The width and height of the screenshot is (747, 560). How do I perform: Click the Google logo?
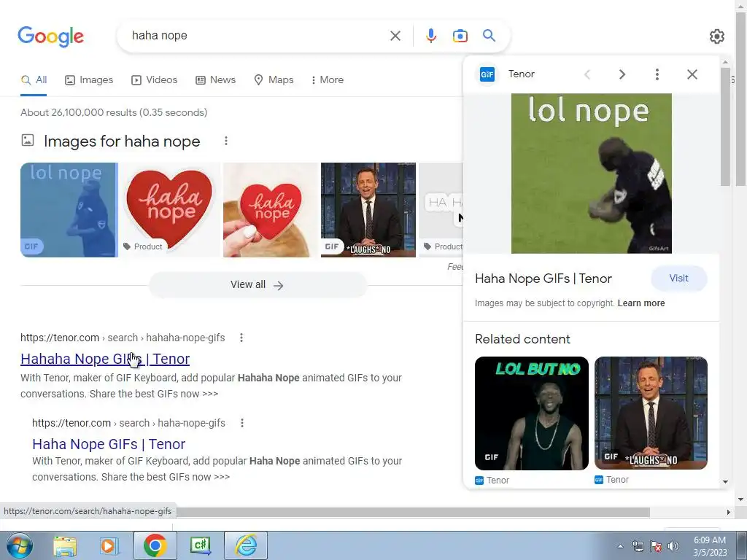[x=50, y=36]
